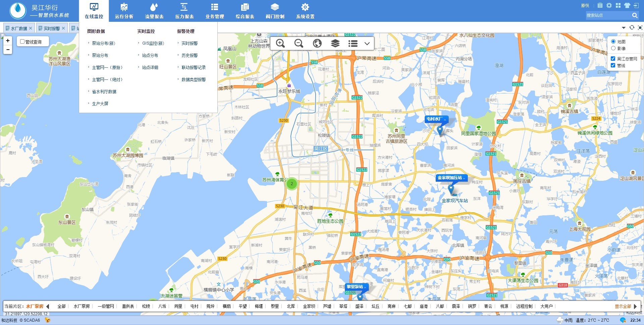Screen dimensions: 644x325
Task: Open the 系统设置 system settings module
Action: [305, 11]
